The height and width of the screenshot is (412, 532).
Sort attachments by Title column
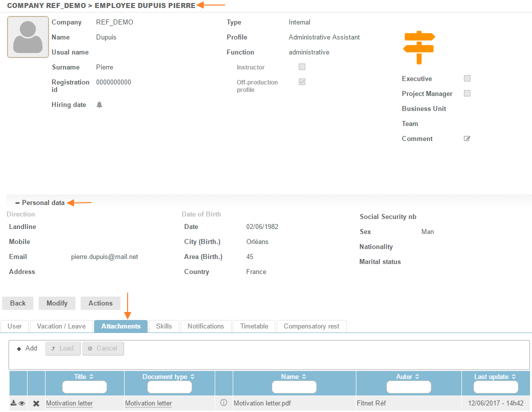[x=84, y=376]
